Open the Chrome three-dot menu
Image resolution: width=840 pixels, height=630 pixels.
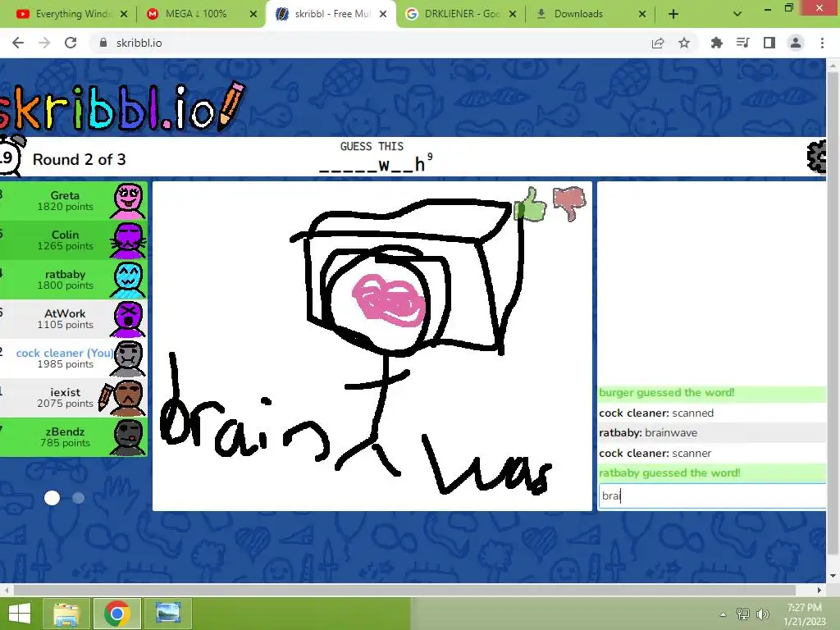click(x=822, y=43)
